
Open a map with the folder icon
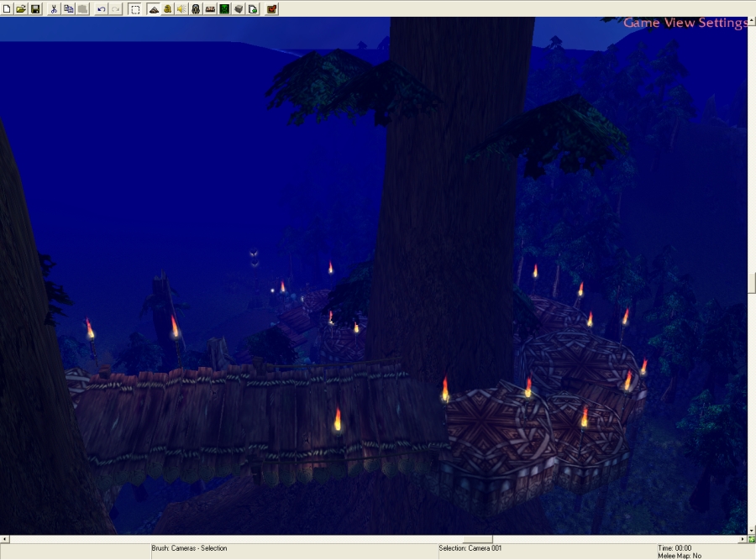(x=21, y=8)
